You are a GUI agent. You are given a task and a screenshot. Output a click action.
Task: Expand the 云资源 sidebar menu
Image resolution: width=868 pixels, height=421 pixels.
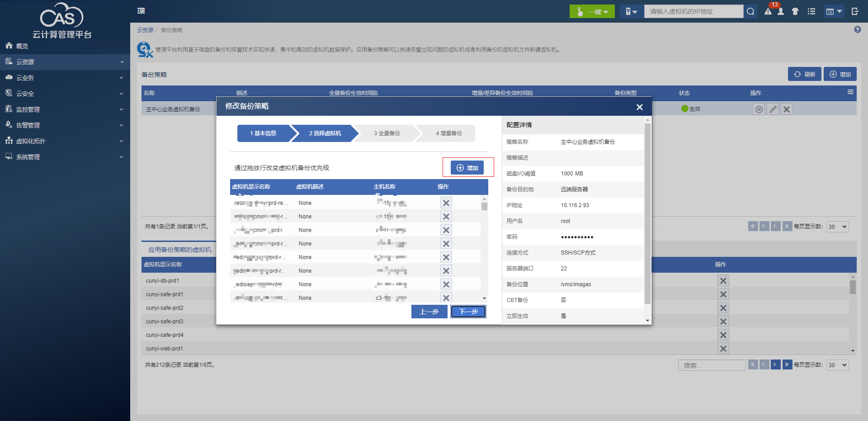tap(65, 62)
